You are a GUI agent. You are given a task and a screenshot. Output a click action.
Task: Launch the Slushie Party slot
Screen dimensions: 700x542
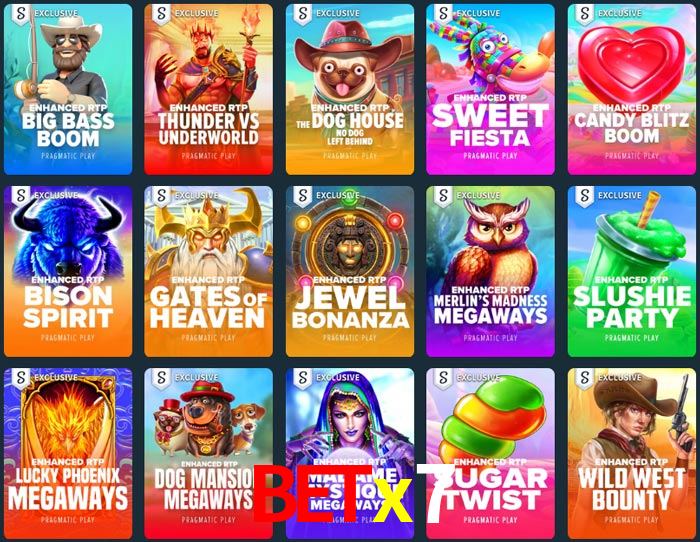(x=632, y=271)
